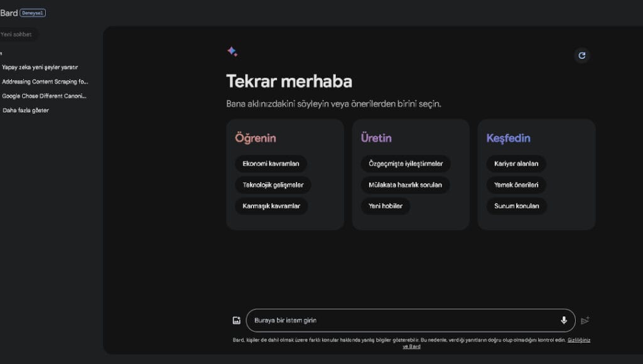Image resolution: width=643 pixels, height=364 pixels.
Task: Start a new chat with Yeni sohbet
Action: pyautogui.click(x=16, y=35)
